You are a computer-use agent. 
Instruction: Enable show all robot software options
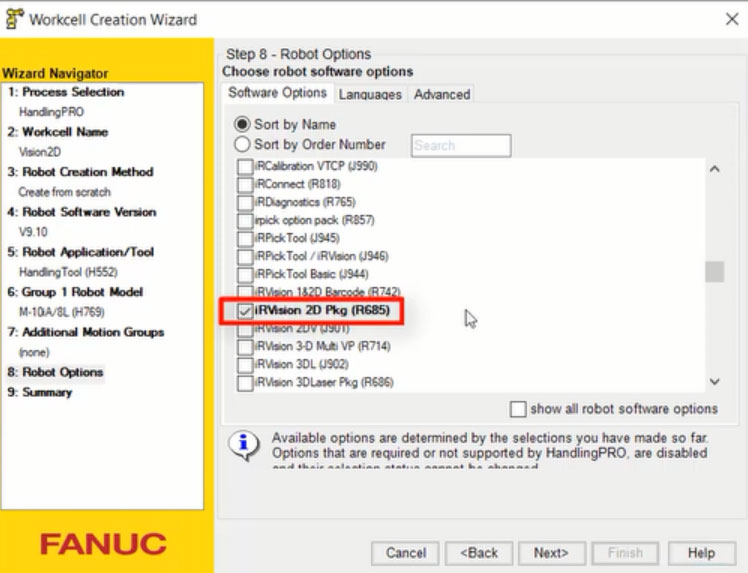518,409
